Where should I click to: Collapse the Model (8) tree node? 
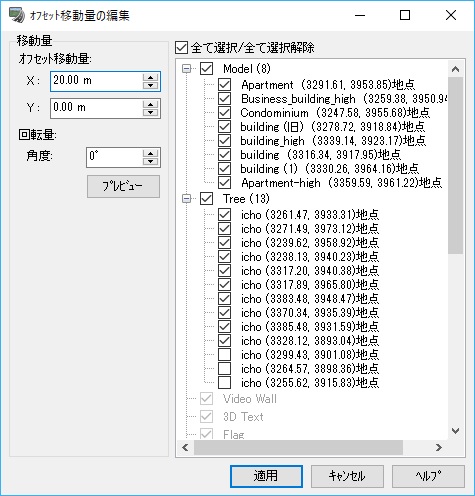(x=186, y=69)
